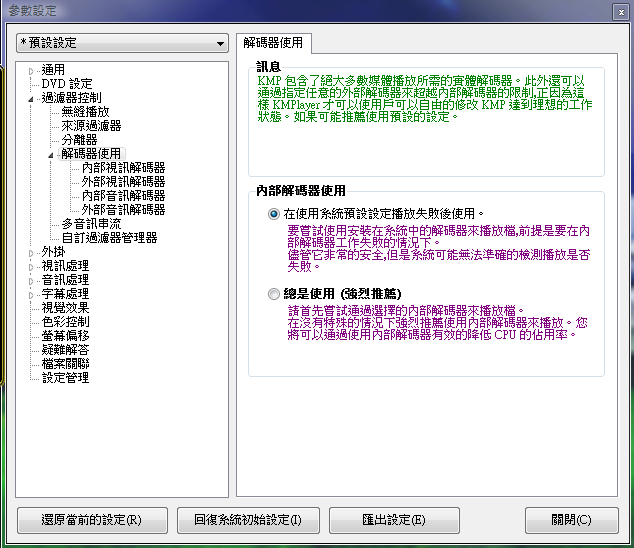Select 自訂過濾器管理器 in the tree
This screenshot has width=634, height=548.
[109, 238]
